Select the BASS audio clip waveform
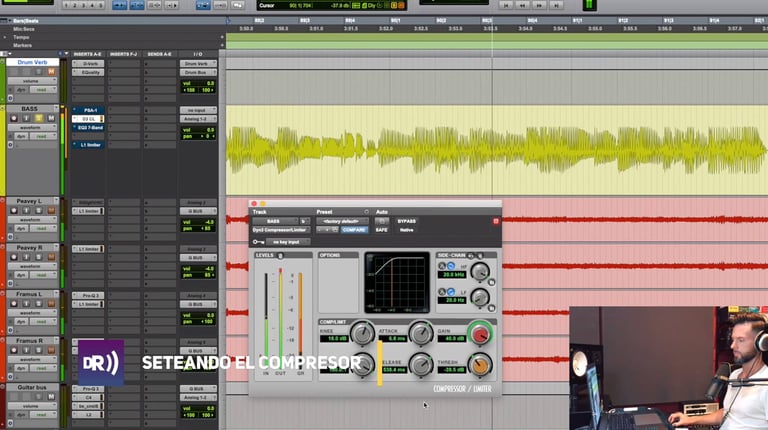This screenshot has width=768, height=430. coord(497,150)
